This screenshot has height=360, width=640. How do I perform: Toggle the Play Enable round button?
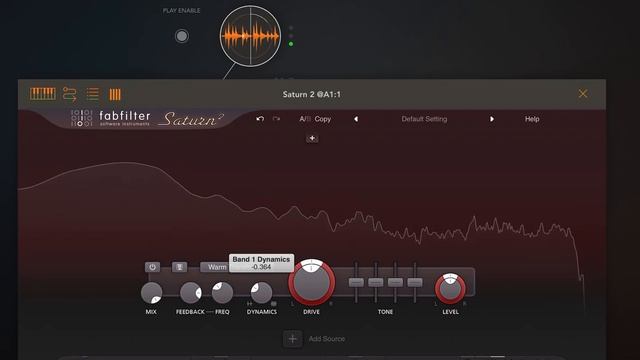[x=182, y=36]
